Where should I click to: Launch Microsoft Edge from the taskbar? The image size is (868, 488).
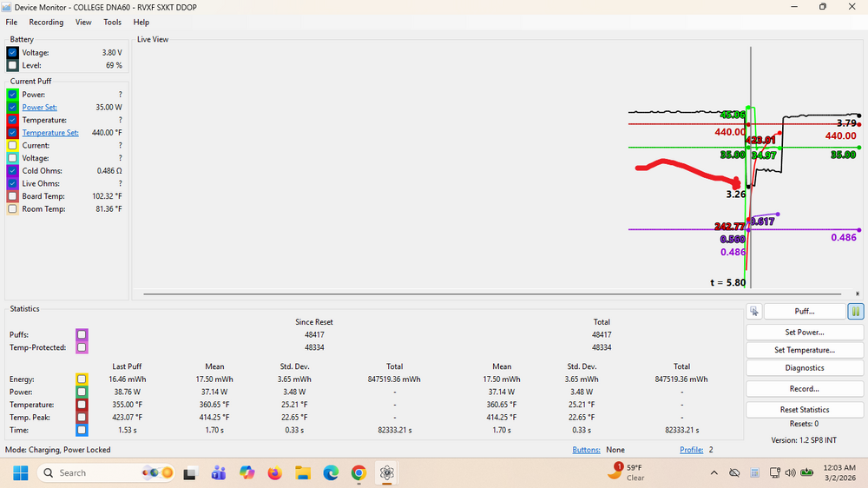click(331, 473)
